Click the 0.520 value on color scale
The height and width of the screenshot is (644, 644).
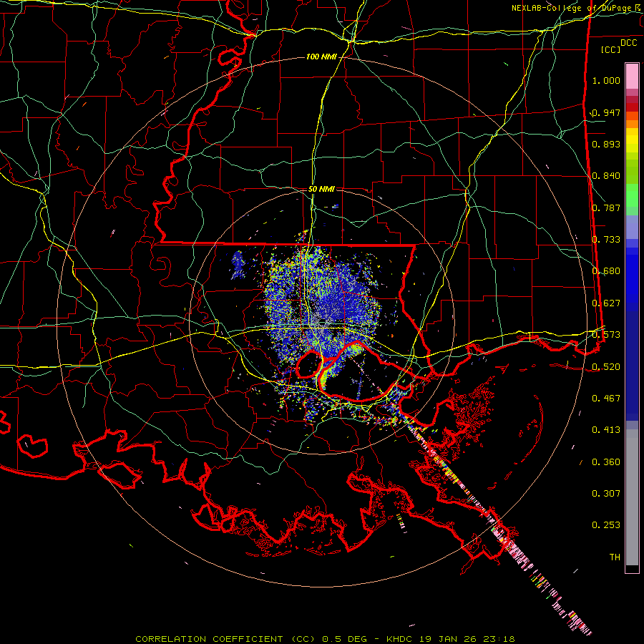point(606,367)
